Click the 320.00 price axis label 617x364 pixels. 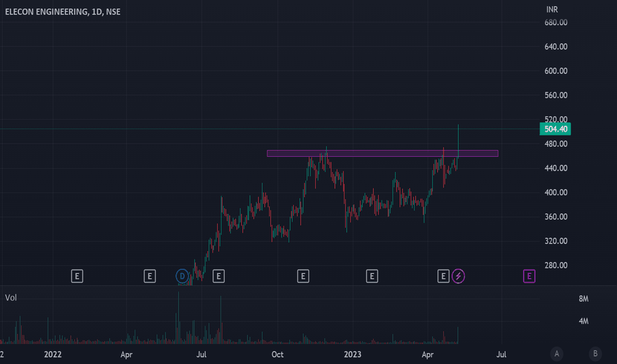coord(556,241)
